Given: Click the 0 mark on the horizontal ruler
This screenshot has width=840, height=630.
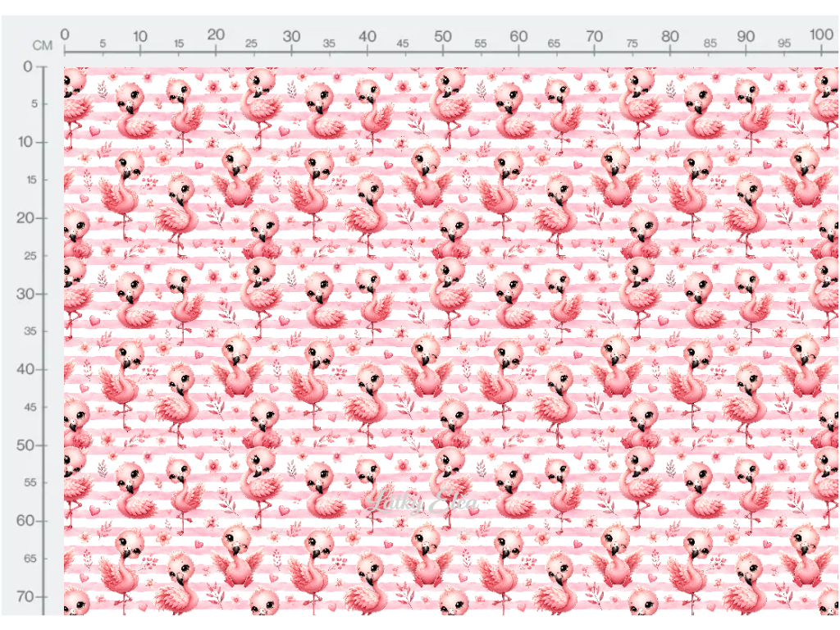Looking at the screenshot, I should coord(65,34).
